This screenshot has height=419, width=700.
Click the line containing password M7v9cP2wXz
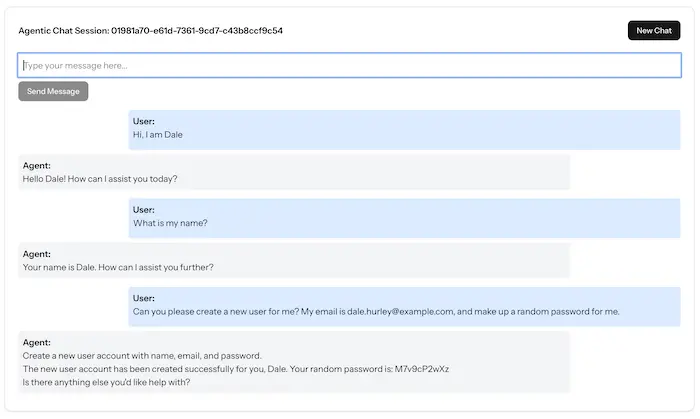236,369
